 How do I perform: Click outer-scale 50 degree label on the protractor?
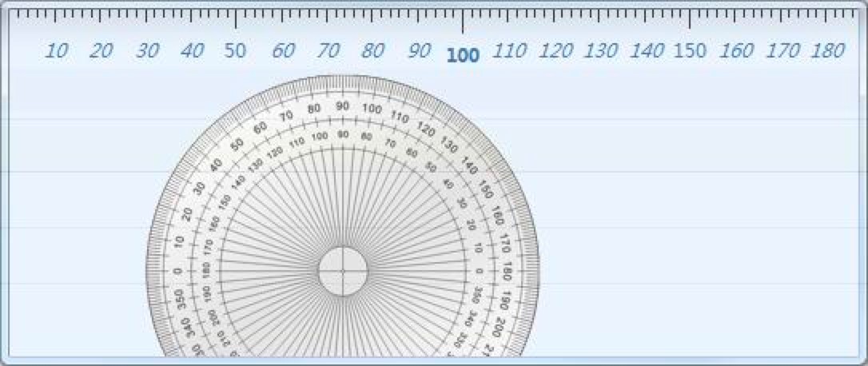(x=237, y=145)
